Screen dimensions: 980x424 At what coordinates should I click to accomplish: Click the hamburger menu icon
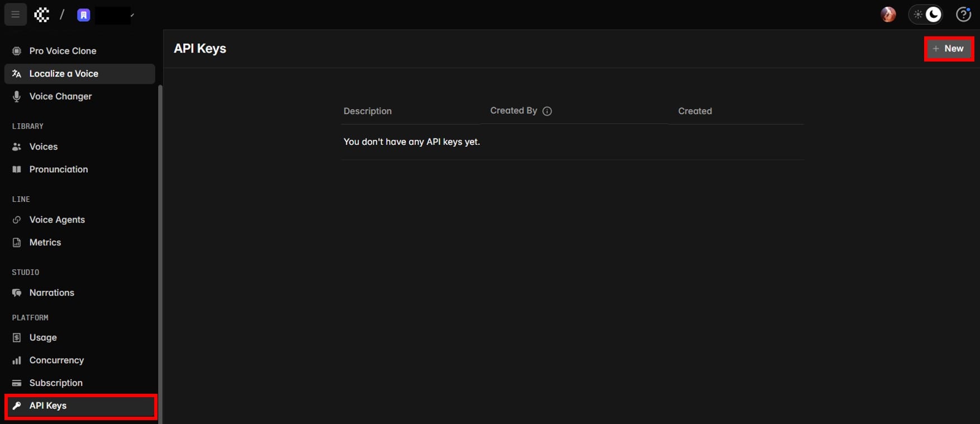coord(15,15)
